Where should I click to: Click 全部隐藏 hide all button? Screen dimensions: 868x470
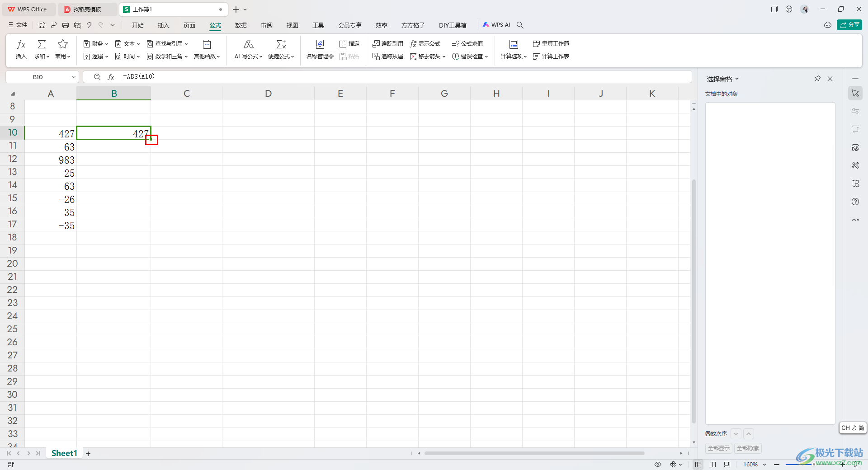[x=748, y=448]
